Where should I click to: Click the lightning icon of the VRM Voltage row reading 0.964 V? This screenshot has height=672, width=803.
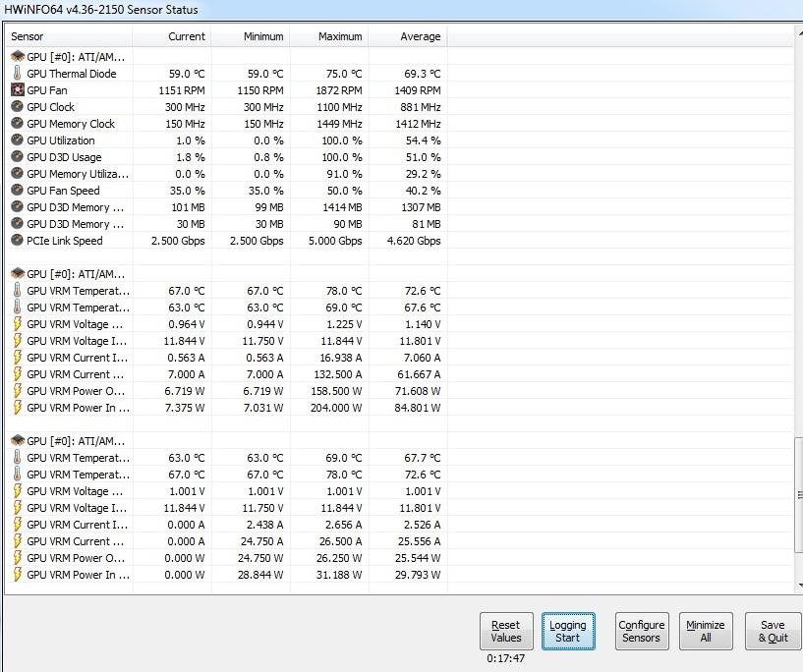point(17,324)
